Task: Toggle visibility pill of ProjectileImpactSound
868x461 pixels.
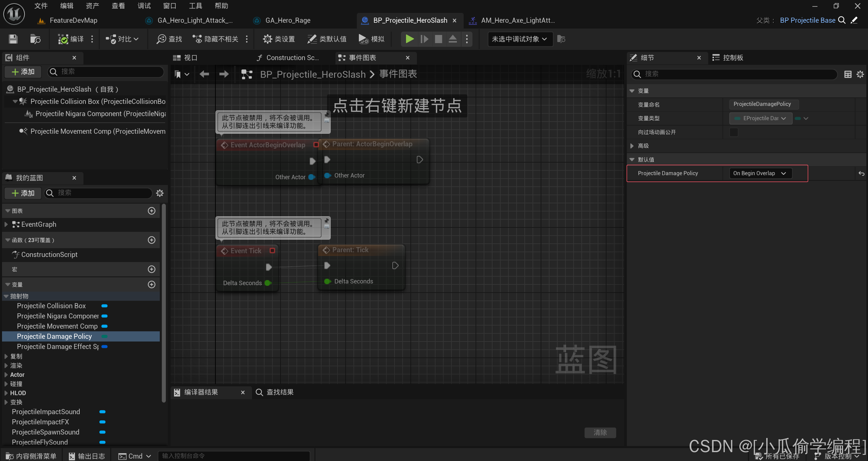Action: click(102, 412)
